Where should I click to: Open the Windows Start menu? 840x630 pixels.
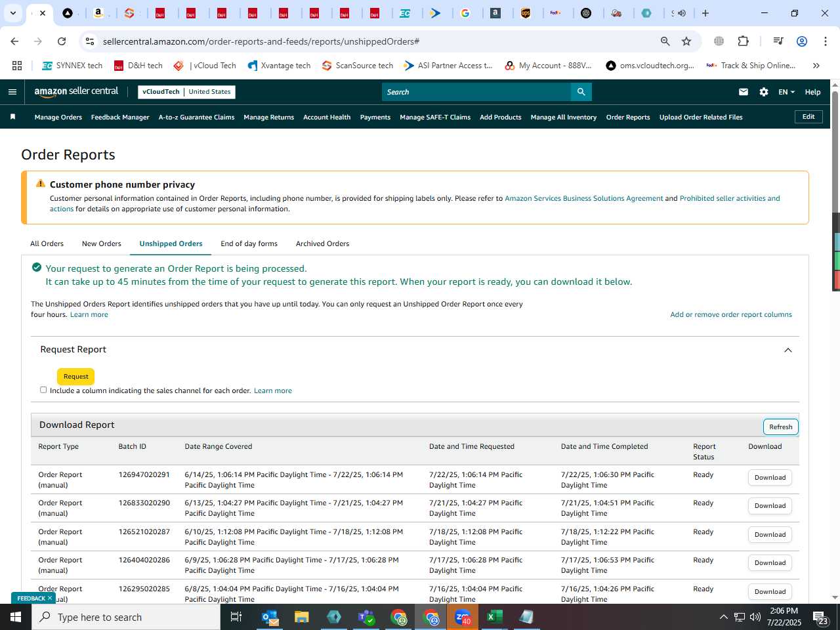[x=16, y=617]
